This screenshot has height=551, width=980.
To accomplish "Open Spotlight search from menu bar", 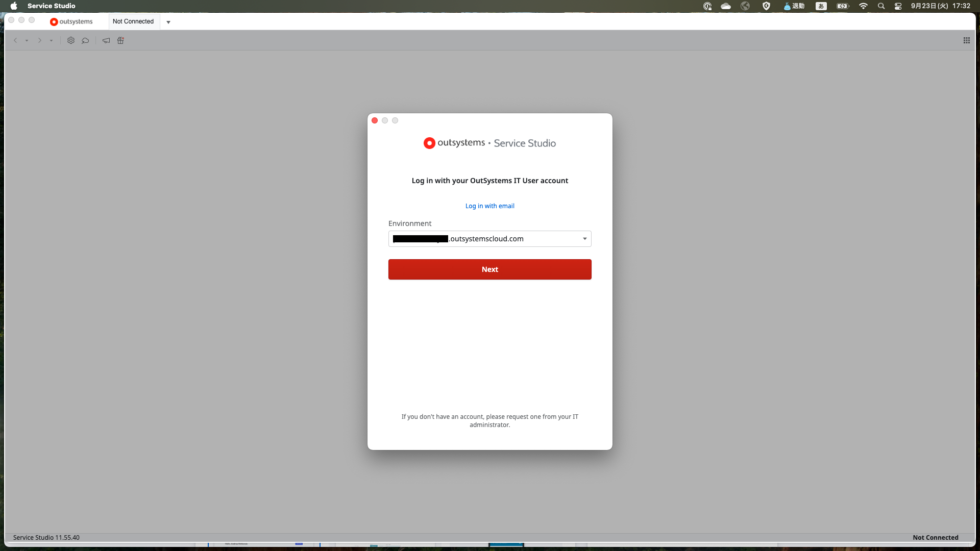I will click(881, 6).
